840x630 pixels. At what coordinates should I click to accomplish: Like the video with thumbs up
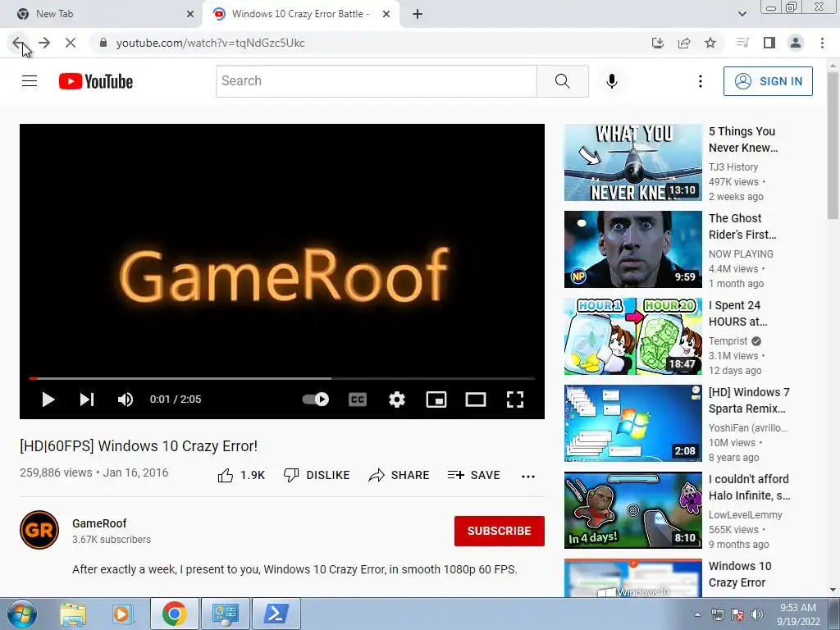coord(241,475)
